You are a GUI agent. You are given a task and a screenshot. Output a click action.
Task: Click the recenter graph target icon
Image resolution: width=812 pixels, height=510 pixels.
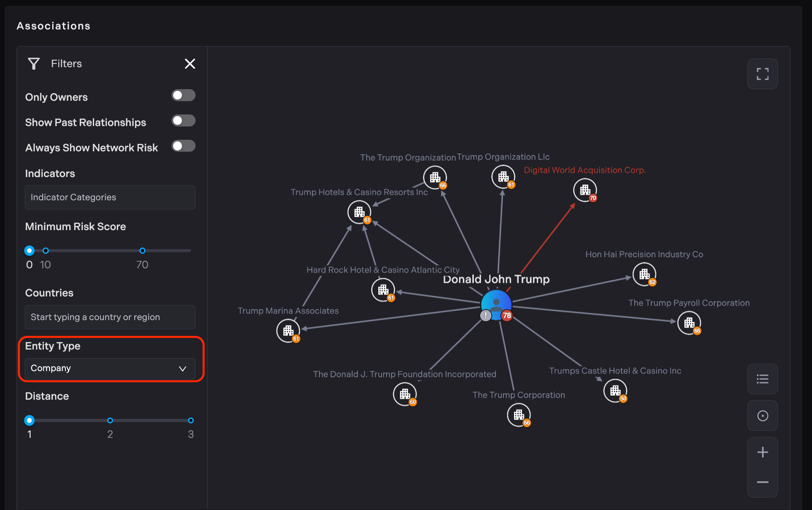click(x=762, y=415)
